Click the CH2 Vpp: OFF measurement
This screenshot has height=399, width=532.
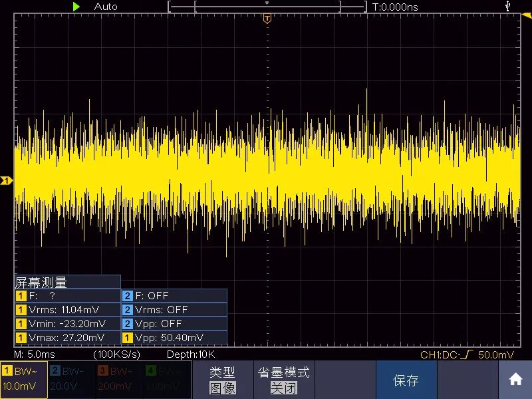pos(174,323)
